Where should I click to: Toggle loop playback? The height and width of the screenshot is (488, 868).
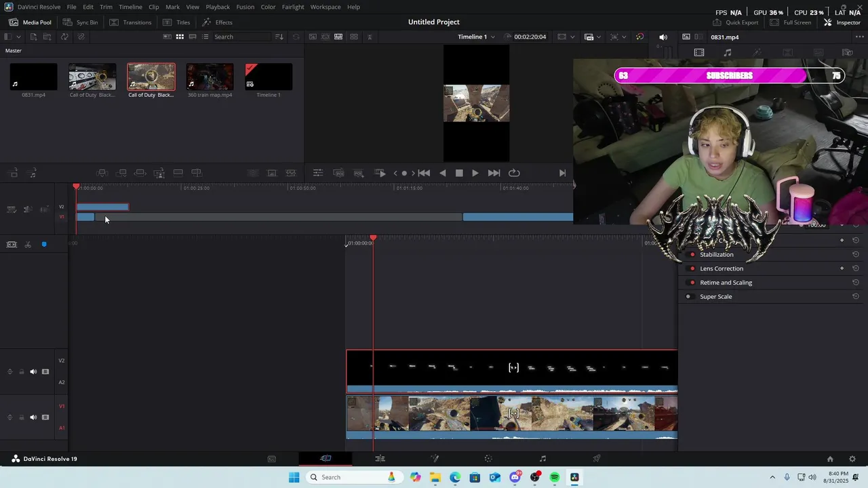pyautogui.click(x=514, y=173)
